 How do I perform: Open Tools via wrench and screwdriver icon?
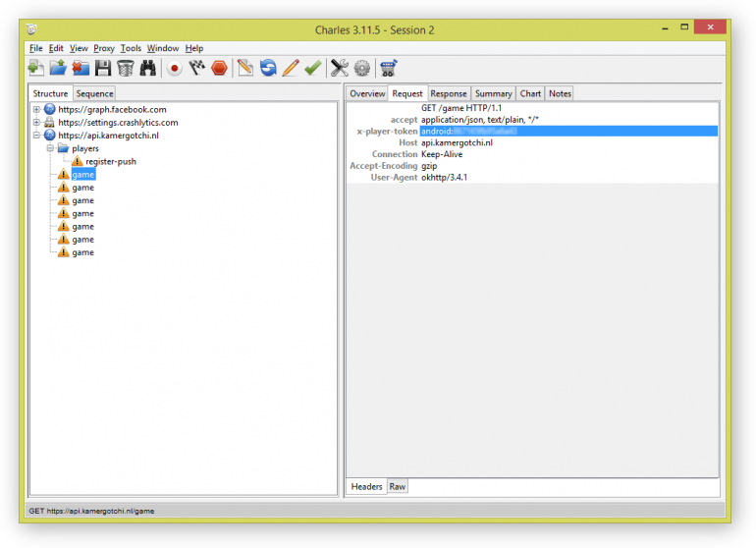340,68
